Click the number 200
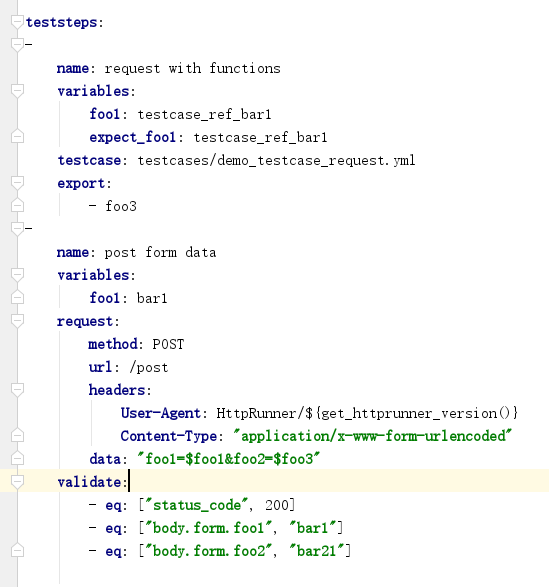 click(277, 505)
